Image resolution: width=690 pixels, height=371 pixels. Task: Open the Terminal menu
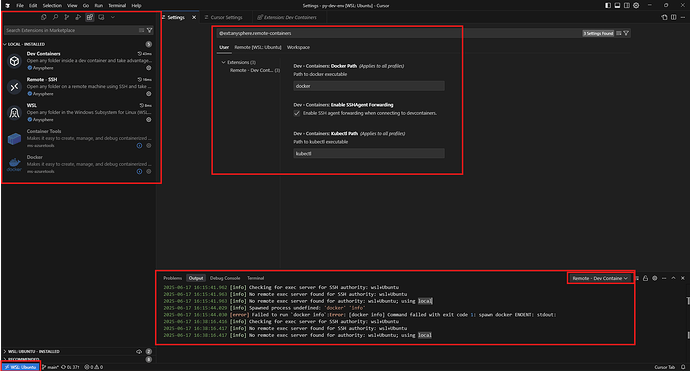(117, 5)
